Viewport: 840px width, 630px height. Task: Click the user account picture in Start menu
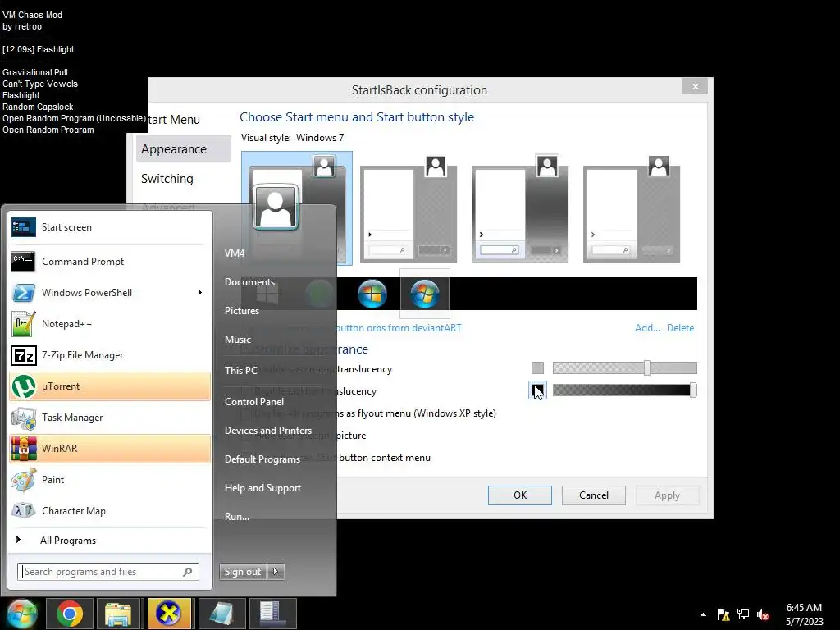[x=276, y=207]
